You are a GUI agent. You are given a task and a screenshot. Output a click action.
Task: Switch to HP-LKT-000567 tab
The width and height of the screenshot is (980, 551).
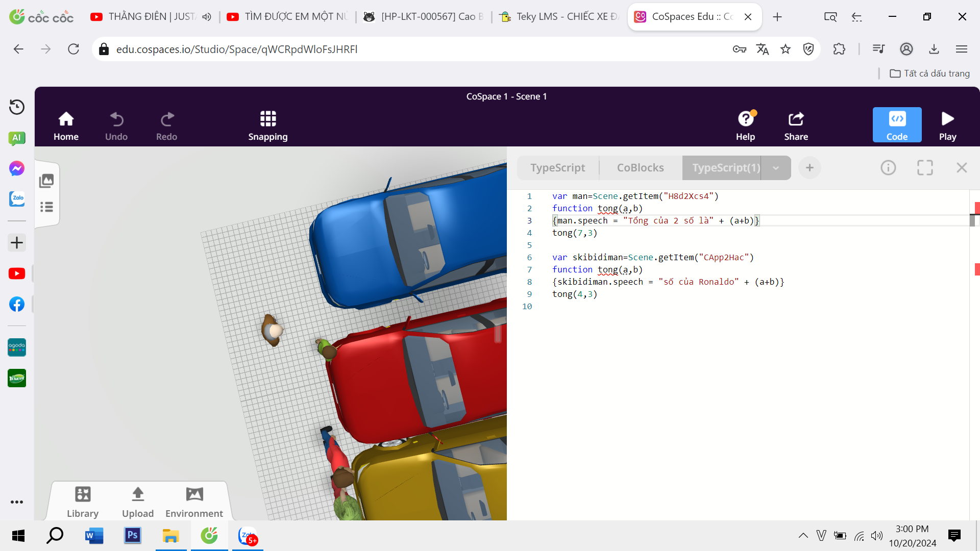(424, 16)
